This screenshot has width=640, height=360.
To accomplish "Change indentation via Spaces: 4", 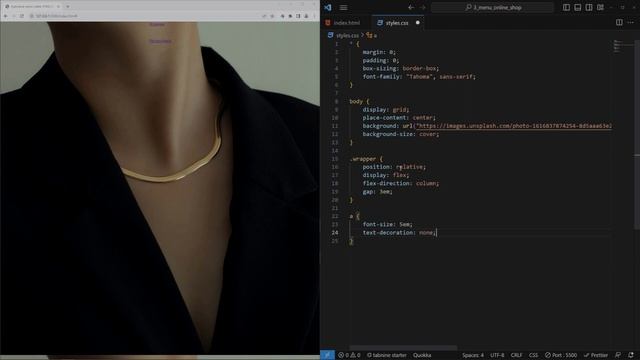I will [473, 355].
